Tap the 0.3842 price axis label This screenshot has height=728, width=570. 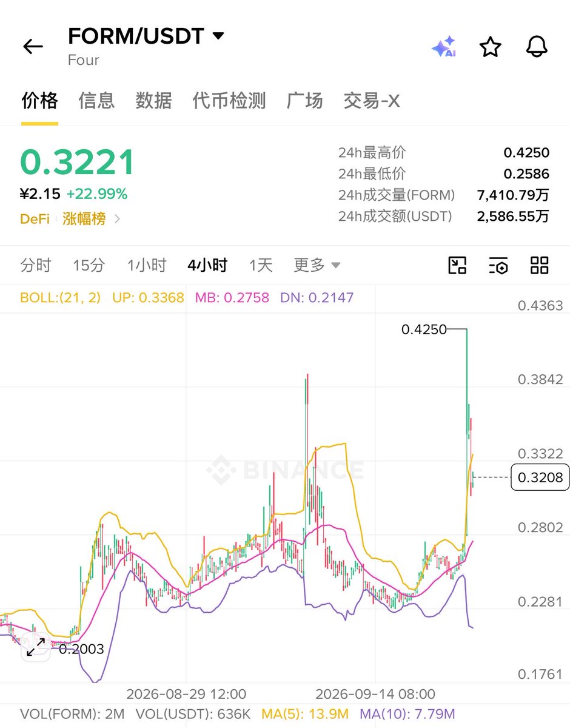(540, 380)
